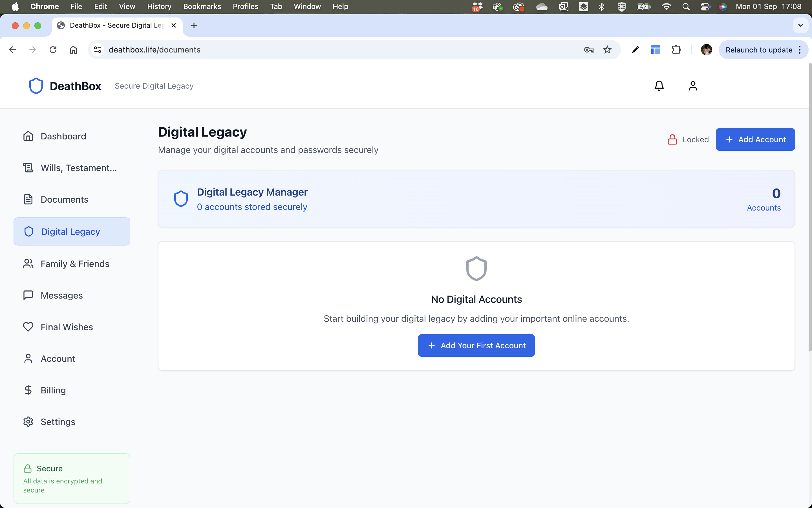Click the 'No Digital Accounts' heading
The height and width of the screenshot is (508, 812).
(476, 299)
